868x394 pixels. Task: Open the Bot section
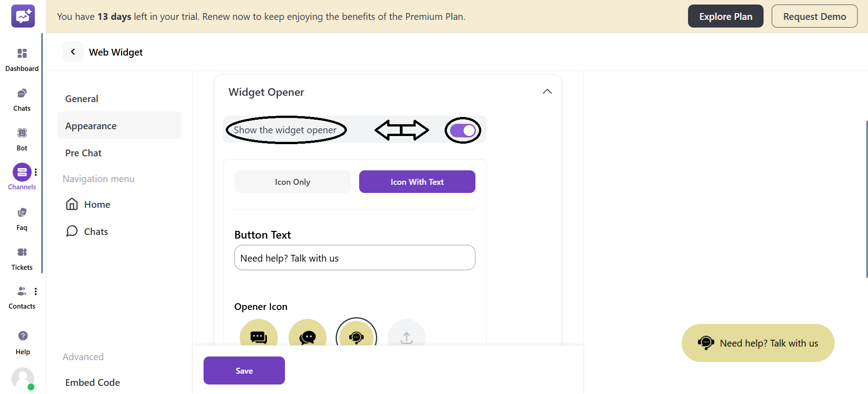click(22, 138)
